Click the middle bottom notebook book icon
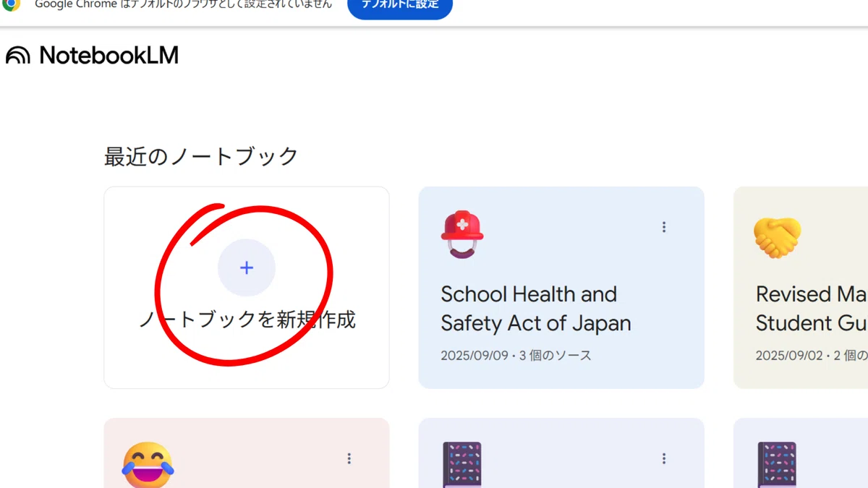Viewport: 868px width, 488px height. pos(462,465)
